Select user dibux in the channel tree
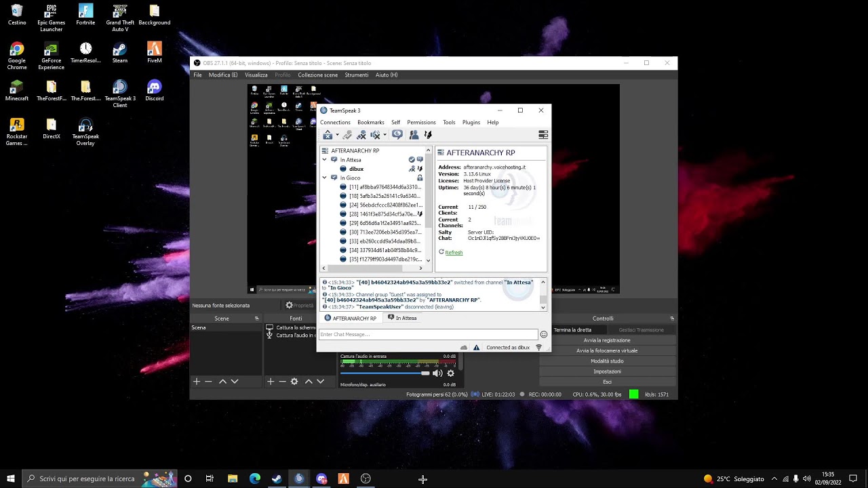Screen dimensions: 868x488 point(356,169)
